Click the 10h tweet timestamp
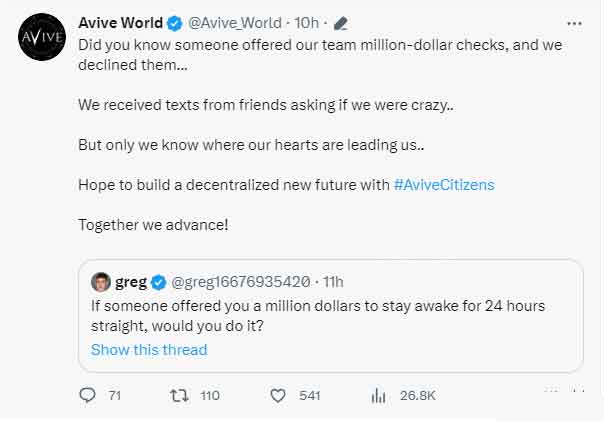This screenshot has width=604, height=421. [x=308, y=23]
